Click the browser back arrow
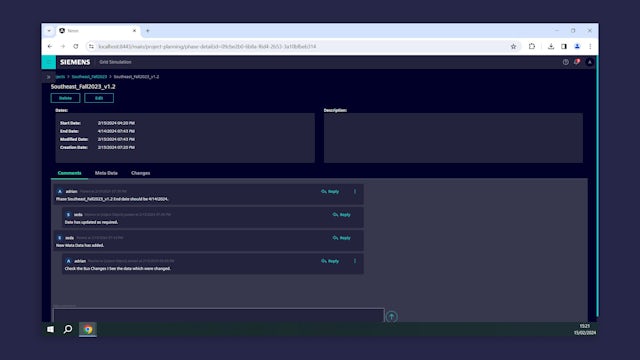The image size is (640, 360). [x=50, y=47]
